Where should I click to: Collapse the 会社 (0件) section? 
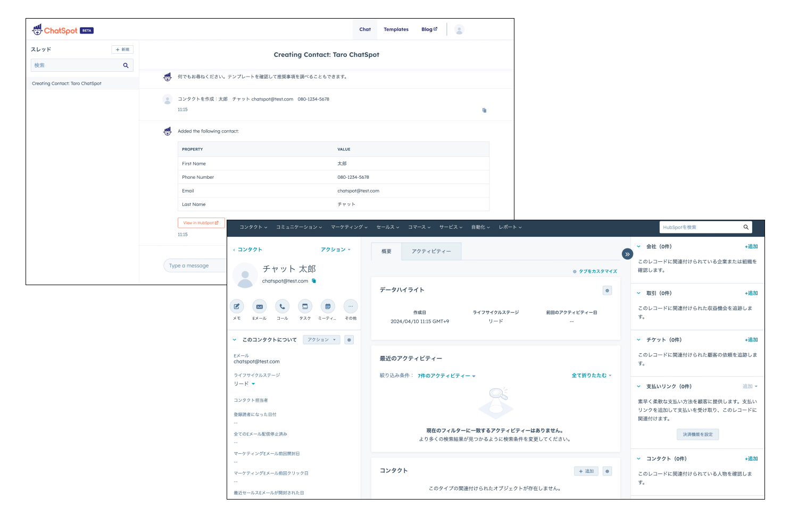pyautogui.click(x=639, y=246)
